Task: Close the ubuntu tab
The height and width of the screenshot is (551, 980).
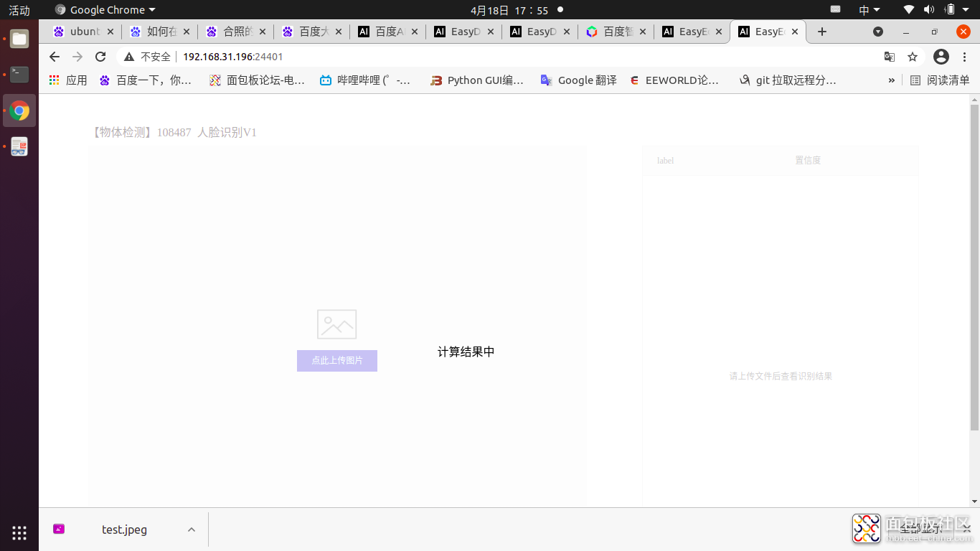Action: click(110, 32)
